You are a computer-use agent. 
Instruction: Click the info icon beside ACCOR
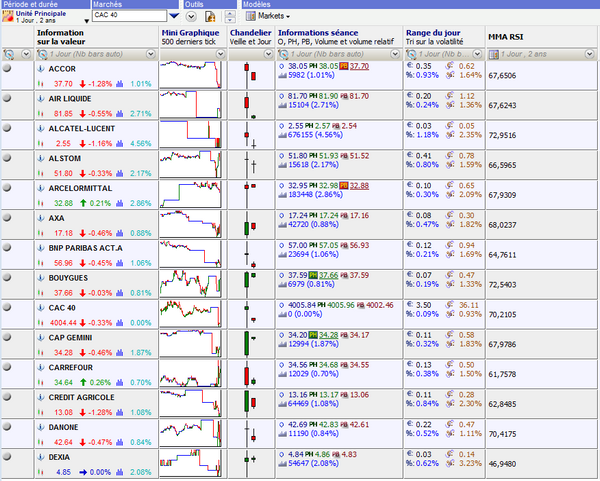pyautogui.click(x=41, y=69)
